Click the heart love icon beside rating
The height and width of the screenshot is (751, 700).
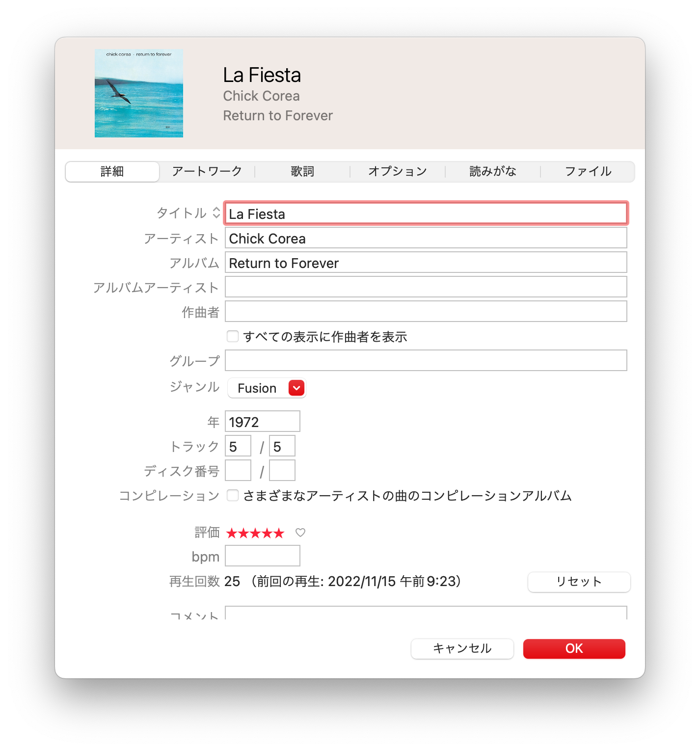click(300, 533)
